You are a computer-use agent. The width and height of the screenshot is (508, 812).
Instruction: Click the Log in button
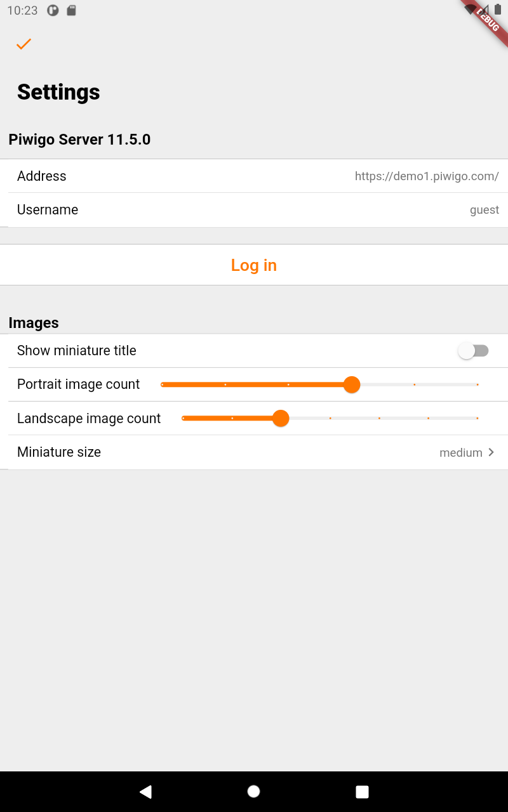tap(254, 265)
